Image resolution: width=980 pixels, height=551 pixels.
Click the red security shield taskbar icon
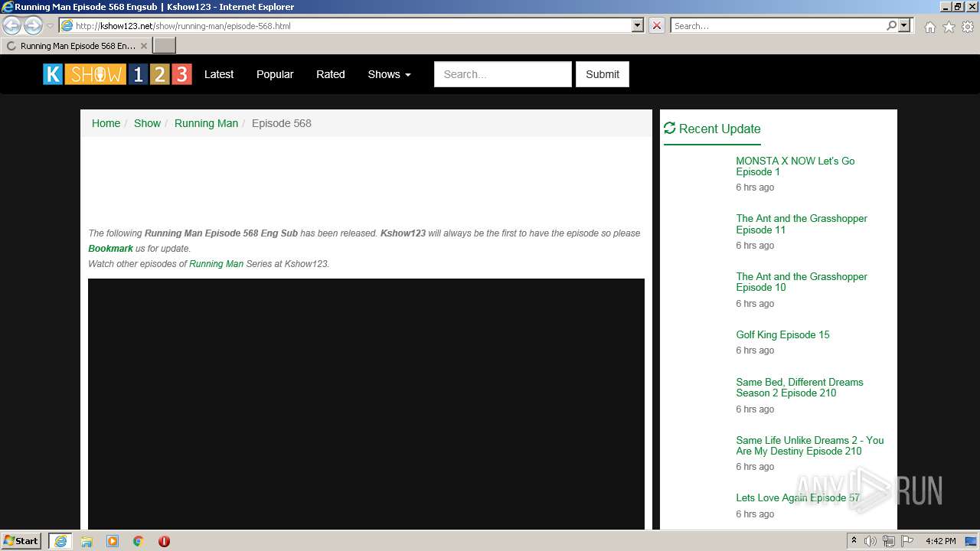164,541
